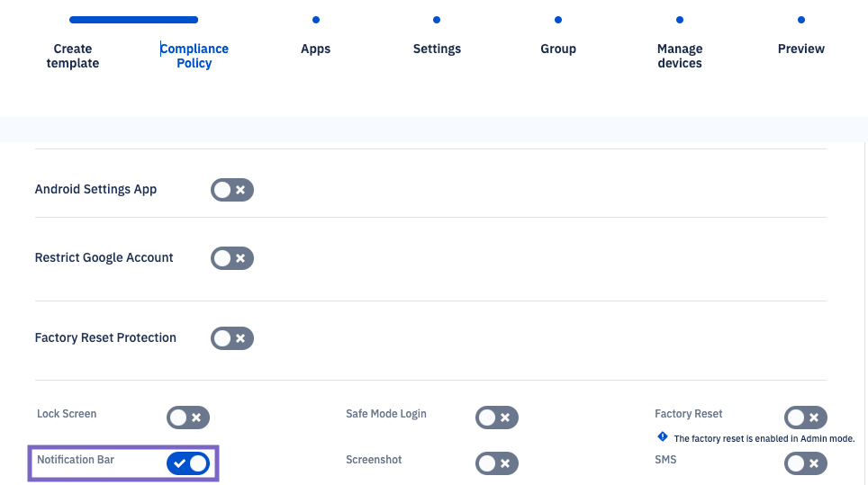This screenshot has height=485, width=868.
Task: Open the Apps step
Action: [x=316, y=49]
